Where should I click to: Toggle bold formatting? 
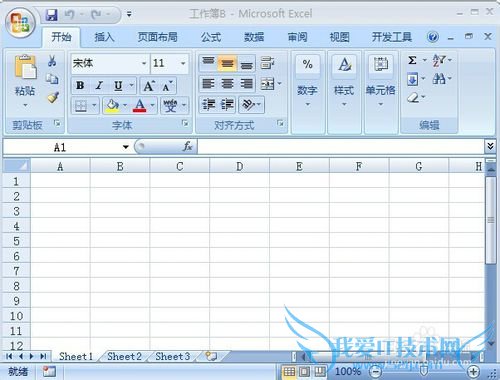(x=80, y=86)
